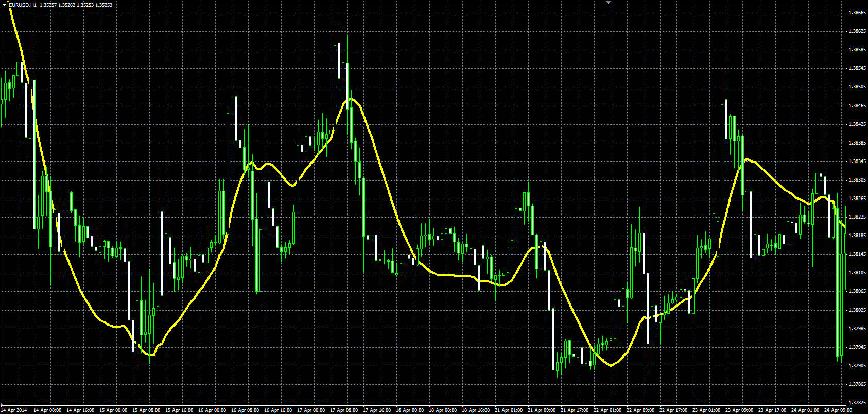Viewport: 868px width, 414px height.
Task: Click the gray chart shift marker on top edge
Action: click(608, 3)
